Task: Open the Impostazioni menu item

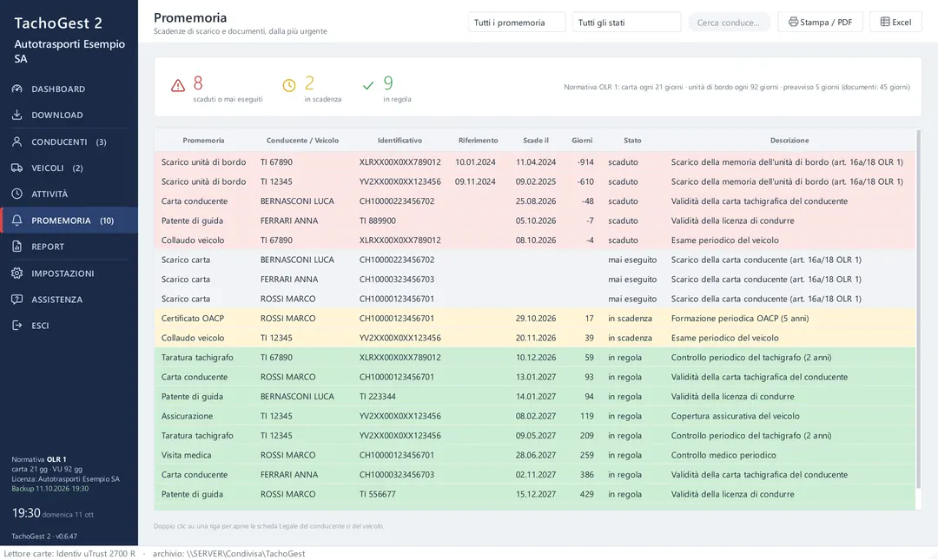Action: (69, 273)
